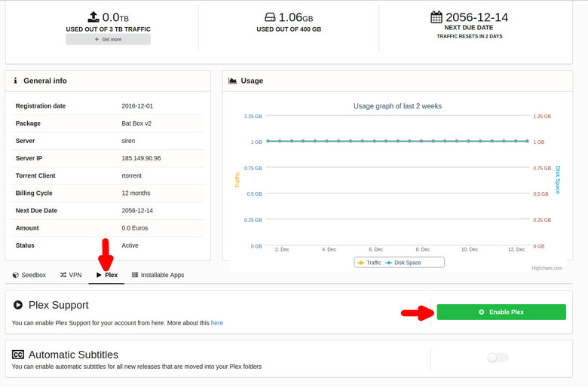Click the list icon on Installable Apps tab

pos(135,275)
